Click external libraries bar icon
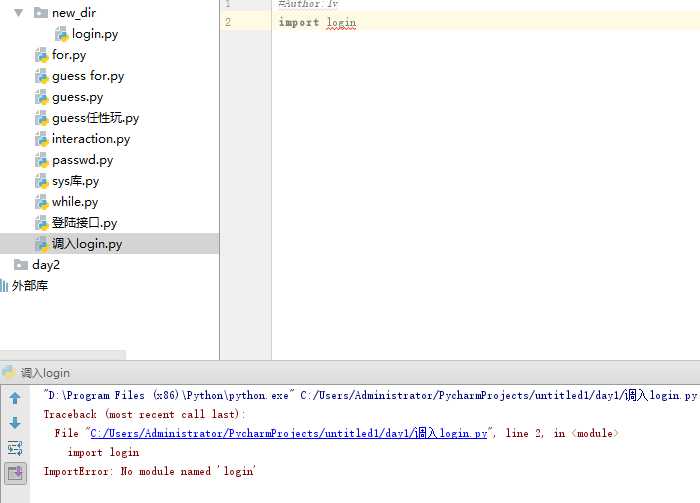Image resolution: width=700 pixels, height=503 pixels. [4, 286]
